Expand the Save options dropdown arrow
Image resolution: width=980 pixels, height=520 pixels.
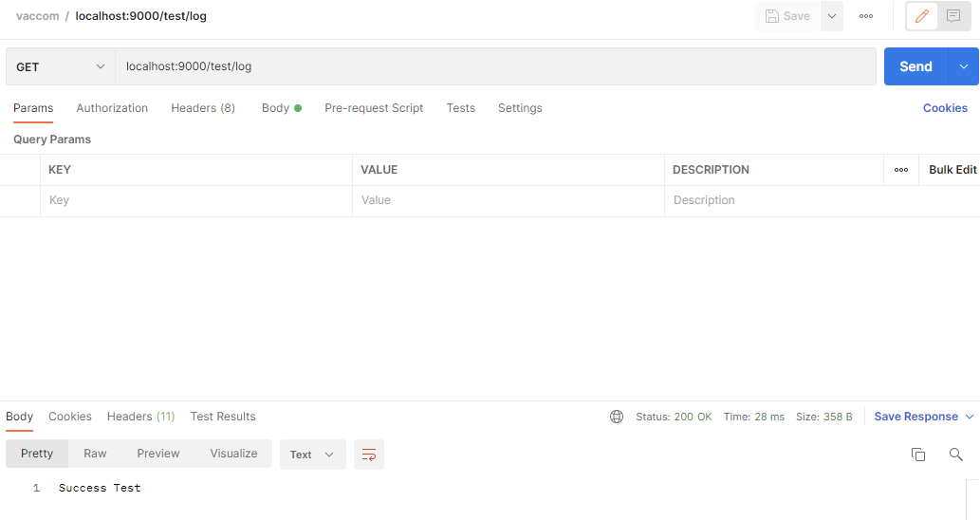pos(832,16)
